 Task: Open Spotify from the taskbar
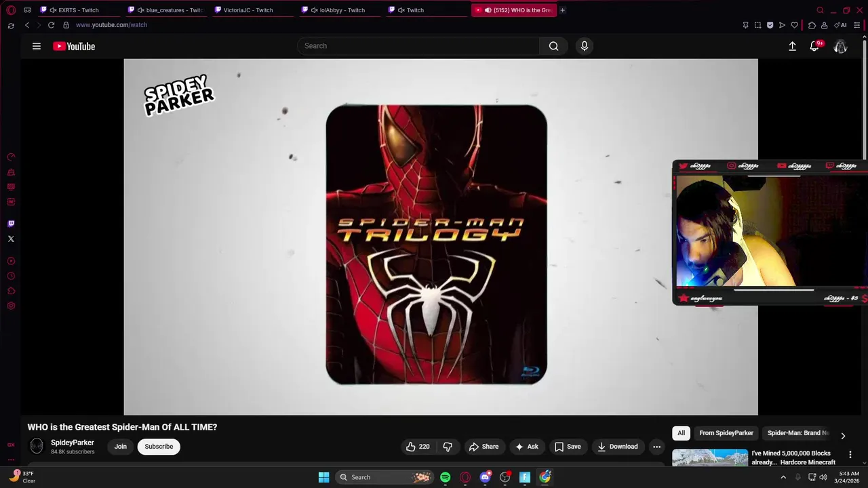click(x=445, y=477)
